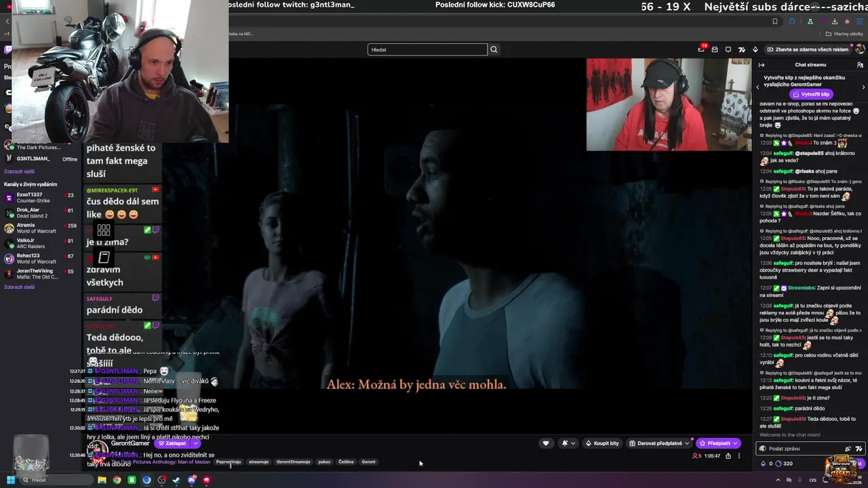Screen dimensions: 868x488
Task: Open ValkoJr ARC Raiders channel
Action: click(39, 243)
